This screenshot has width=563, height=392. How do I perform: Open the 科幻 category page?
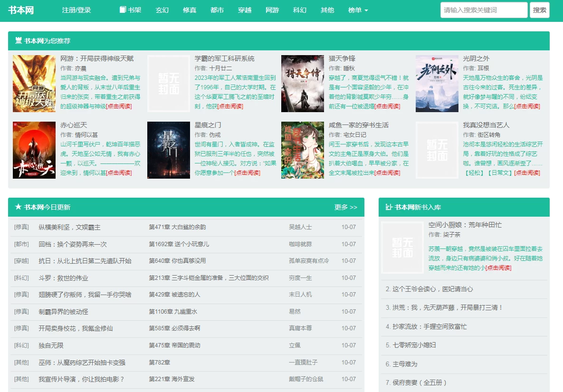click(300, 10)
